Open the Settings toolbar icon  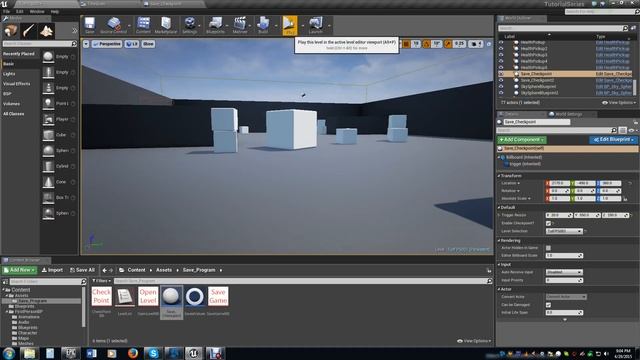coord(189,25)
